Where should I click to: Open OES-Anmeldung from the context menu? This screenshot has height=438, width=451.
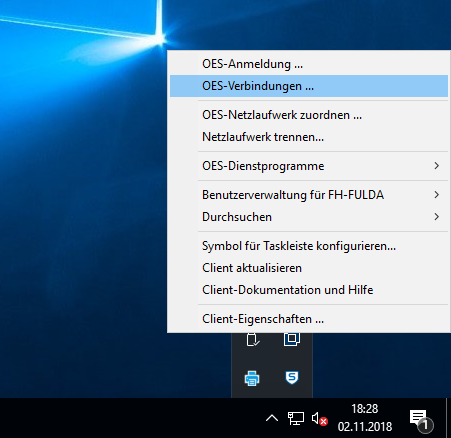(x=309, y=64)
